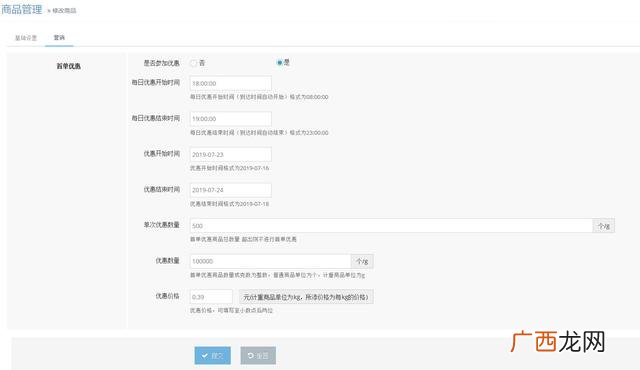Click the 个/g unit addon beside 100000
Viewport: 640px width, 370px height.
click(x=362, y=261)
